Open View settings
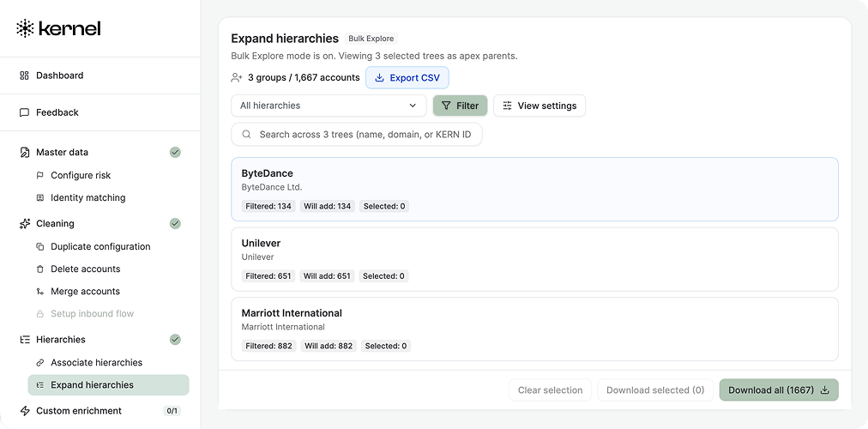The width and height of the screenshot is (868, 429). tap(539, 106)
